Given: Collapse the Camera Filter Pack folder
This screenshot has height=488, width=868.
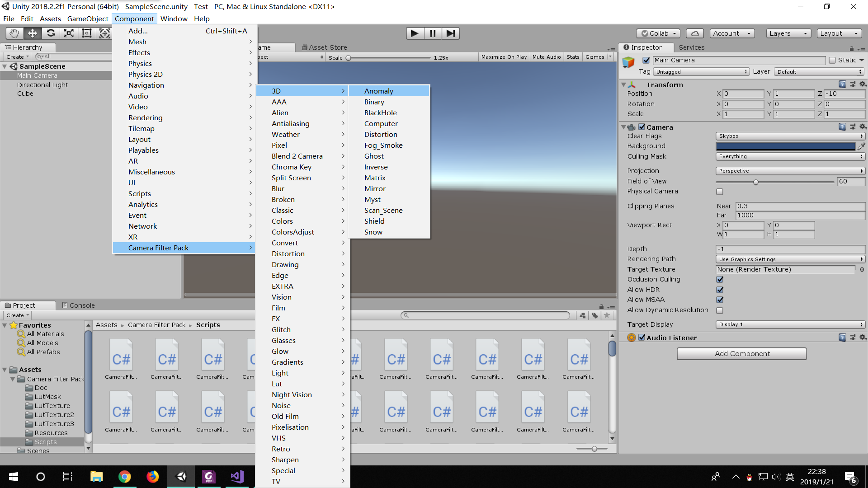Looking at the screenshot, I should click(x=12, y=379).
